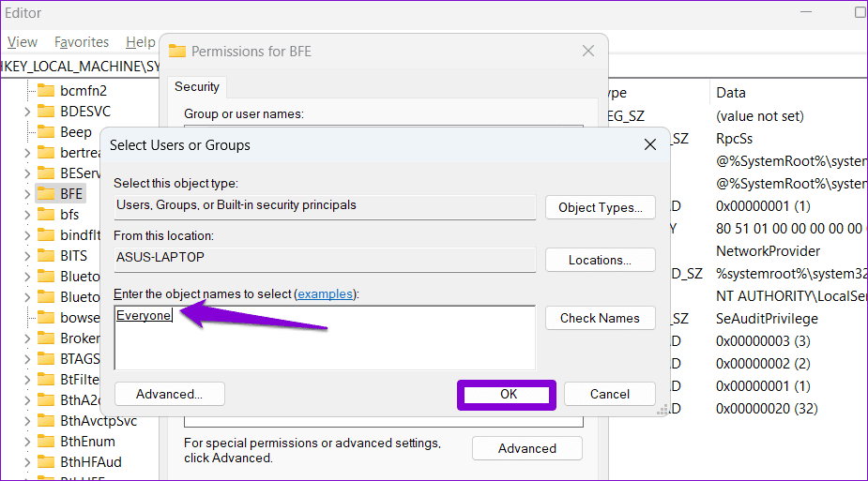
Task: Select the BthEnum folder icon
Action: point(46,442)
